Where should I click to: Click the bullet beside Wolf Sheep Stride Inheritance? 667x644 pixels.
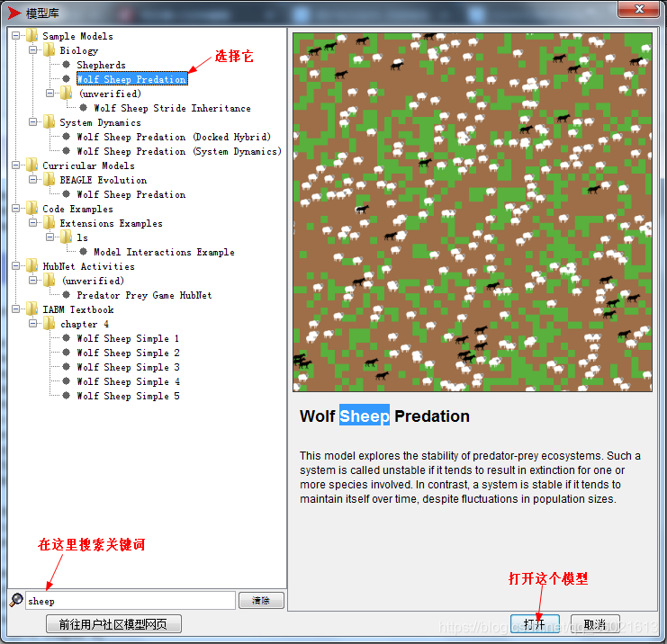click(x=84, y=108)
